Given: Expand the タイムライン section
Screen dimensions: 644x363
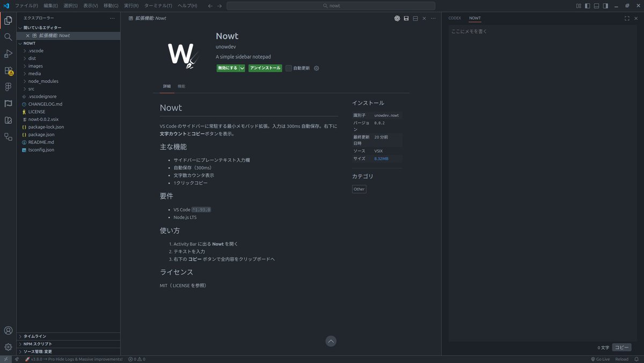Looking at the screenshot, I should (x=69, y=336).
